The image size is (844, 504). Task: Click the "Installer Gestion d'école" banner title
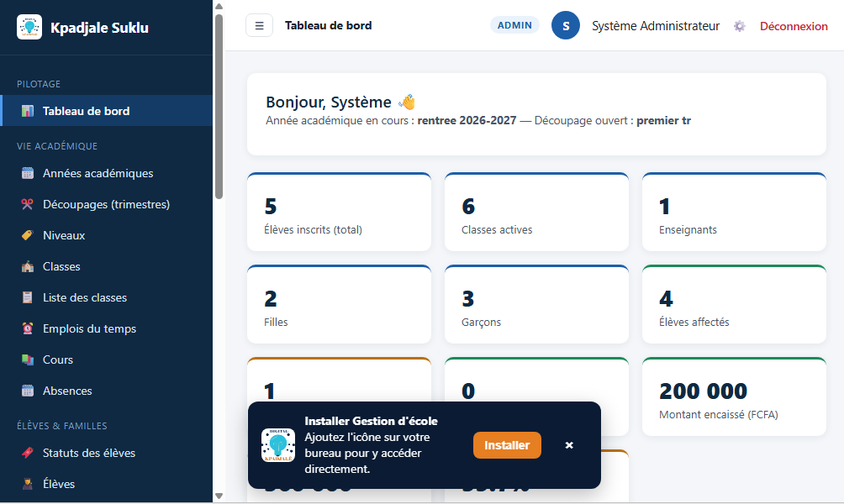(371, 421)
